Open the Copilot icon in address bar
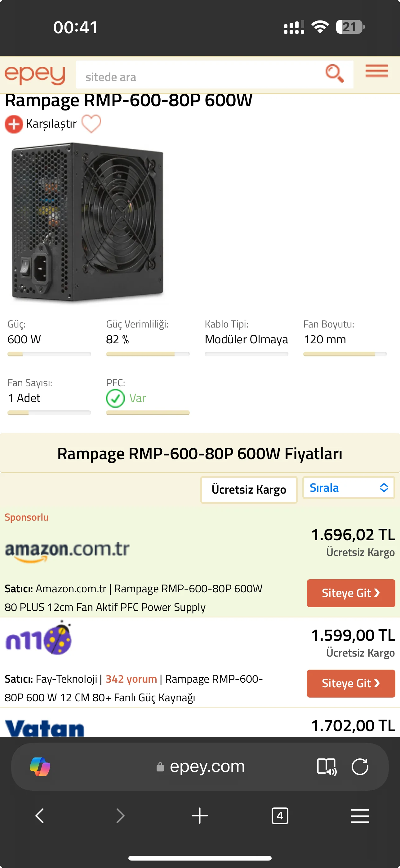 [40, 766]
